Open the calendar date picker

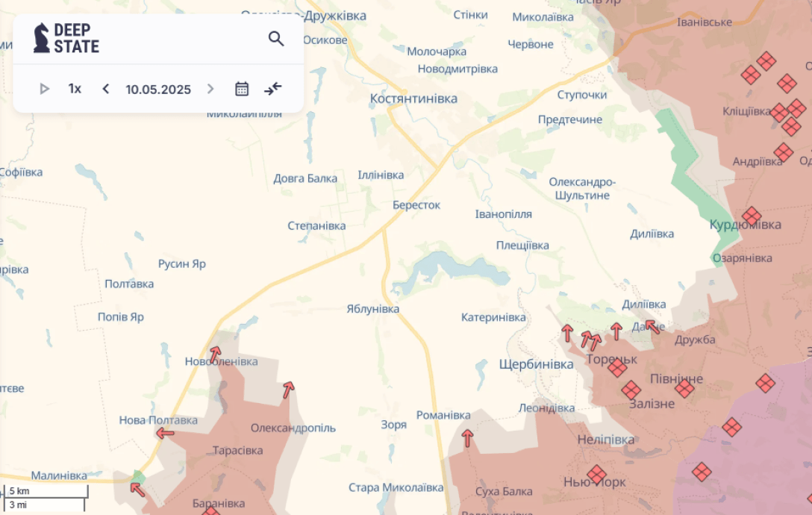tap(242, 89)
